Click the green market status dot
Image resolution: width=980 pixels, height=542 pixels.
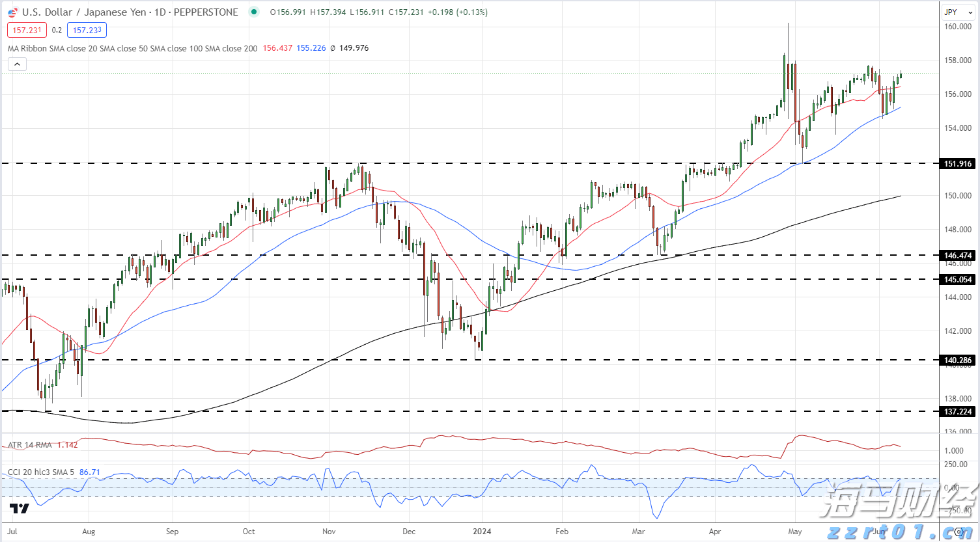click(254, 12)
